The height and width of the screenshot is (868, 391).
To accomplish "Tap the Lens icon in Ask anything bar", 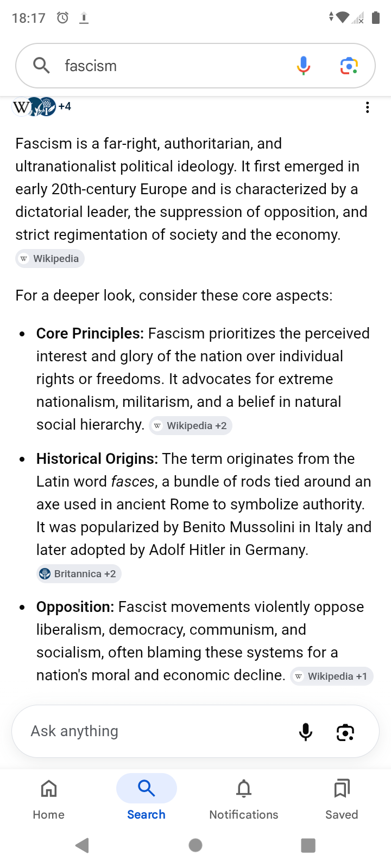I will point(345,732).
